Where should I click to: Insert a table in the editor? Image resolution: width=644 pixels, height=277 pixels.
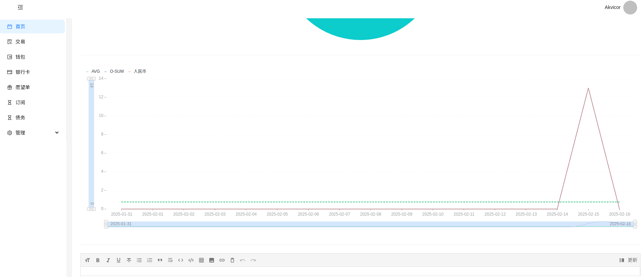pos(201,260)
